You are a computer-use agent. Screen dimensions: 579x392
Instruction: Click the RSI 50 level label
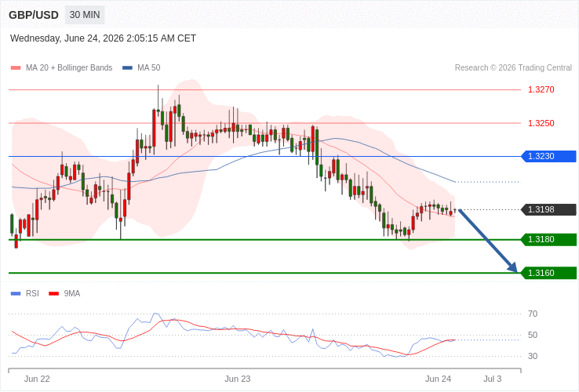[x=533, y=335]
